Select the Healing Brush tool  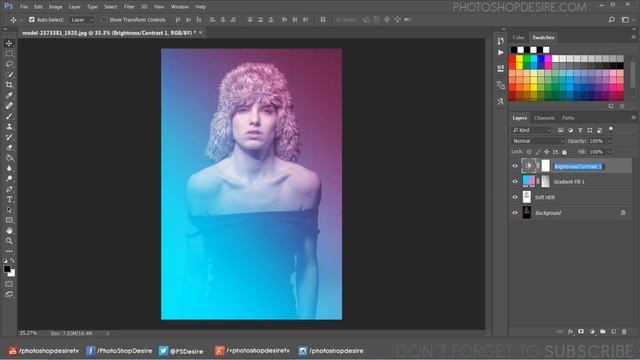pos(9,106)
